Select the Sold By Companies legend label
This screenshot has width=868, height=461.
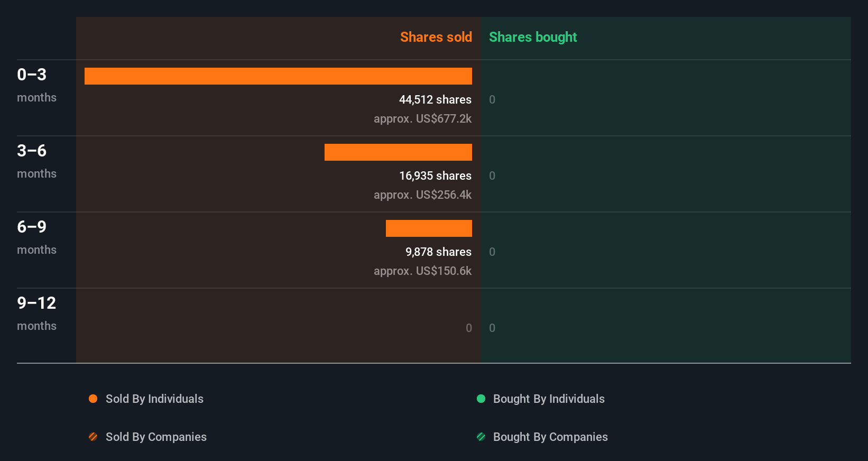coord(156,437)
